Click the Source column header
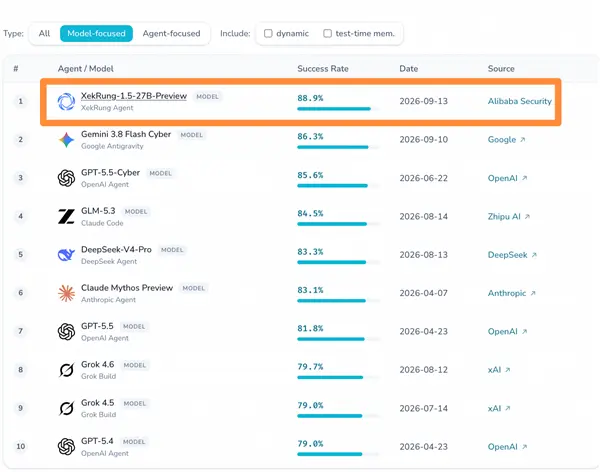Image resolution: width=600 pixels, height=472 pixels. tap(501, 69)
